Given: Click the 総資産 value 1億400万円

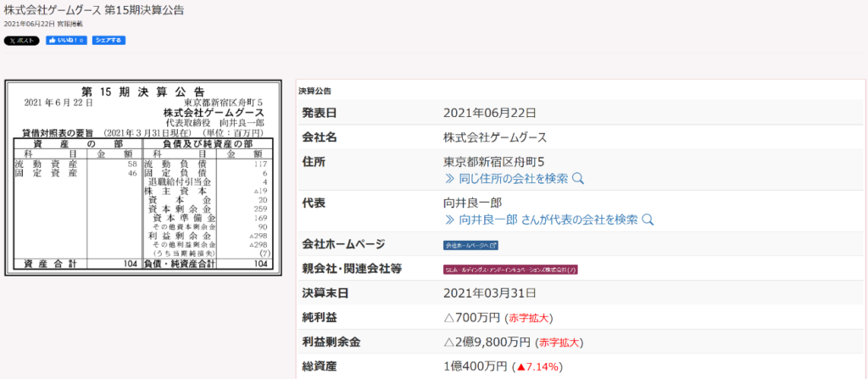Looking at the screenshot, I should pos(475,366).
